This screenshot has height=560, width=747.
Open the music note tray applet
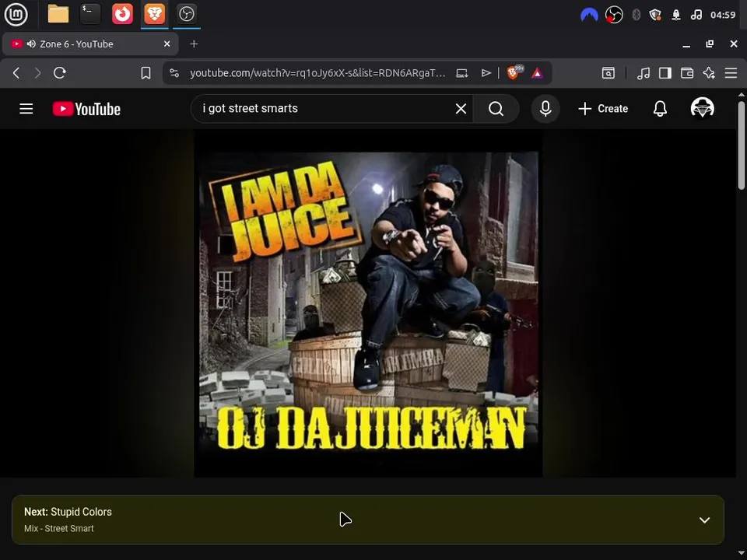696,15
